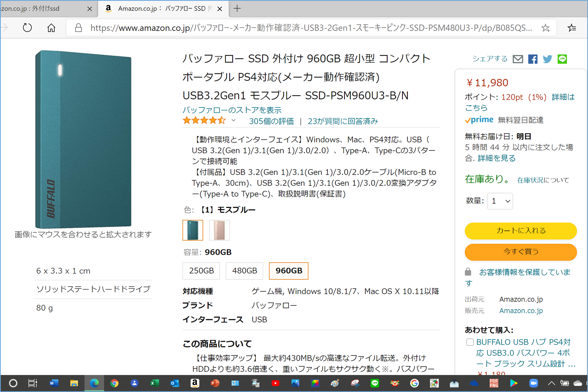Screen dimensions: 588x392
Task: Close the 外付けssd tab
Action: tap(89, 9)
